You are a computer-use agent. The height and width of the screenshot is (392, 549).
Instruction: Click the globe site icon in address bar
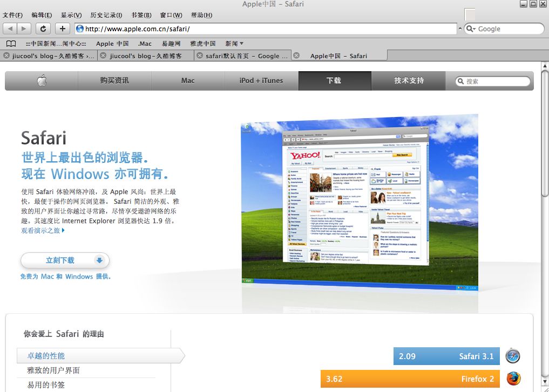80,29
